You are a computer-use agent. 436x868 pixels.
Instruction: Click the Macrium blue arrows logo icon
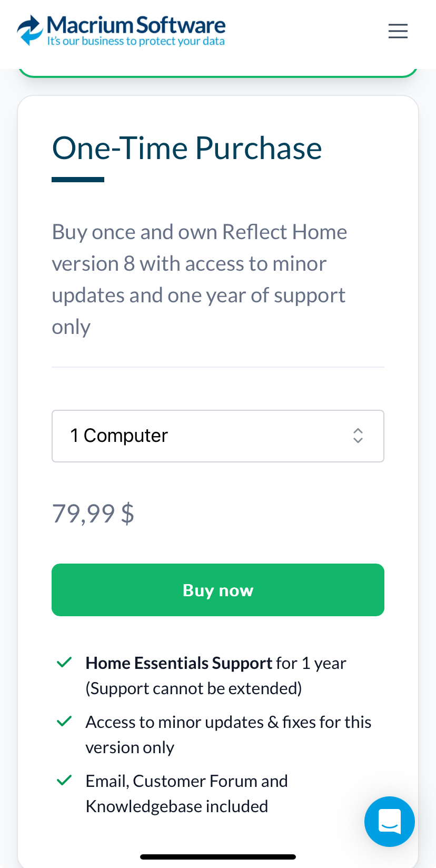point(30,30)
